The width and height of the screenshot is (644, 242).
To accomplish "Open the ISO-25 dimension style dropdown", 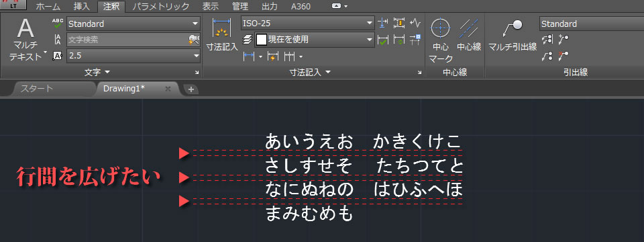I will [308, 24].
